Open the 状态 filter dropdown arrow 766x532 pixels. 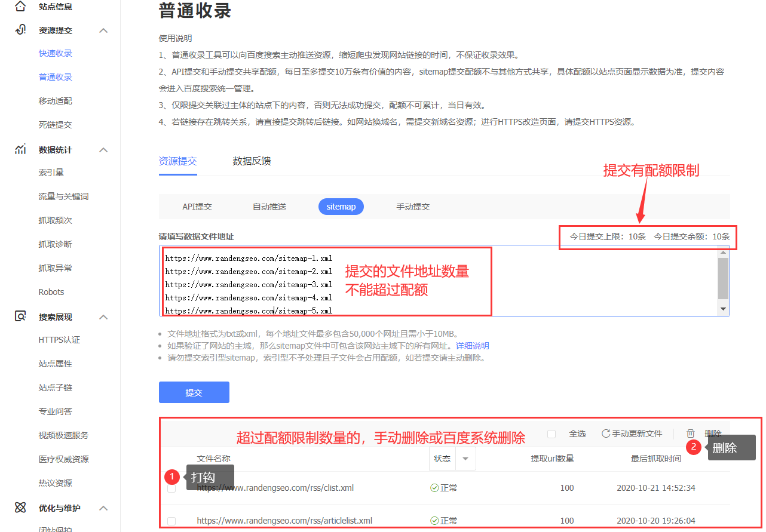465,459
